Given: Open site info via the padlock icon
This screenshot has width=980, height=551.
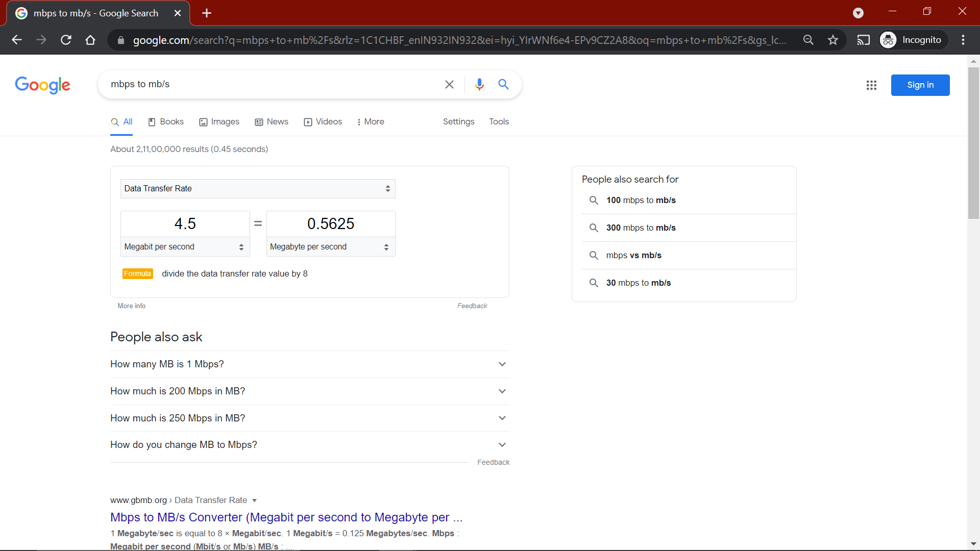Looking at the screenshot, I should [x=120, y=40].
